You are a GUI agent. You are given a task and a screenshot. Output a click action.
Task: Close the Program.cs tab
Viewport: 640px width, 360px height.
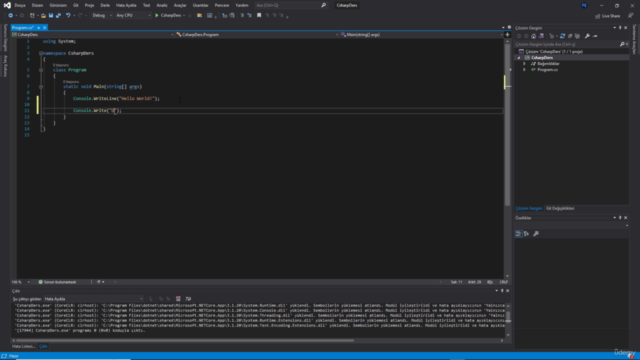[44, 27]
